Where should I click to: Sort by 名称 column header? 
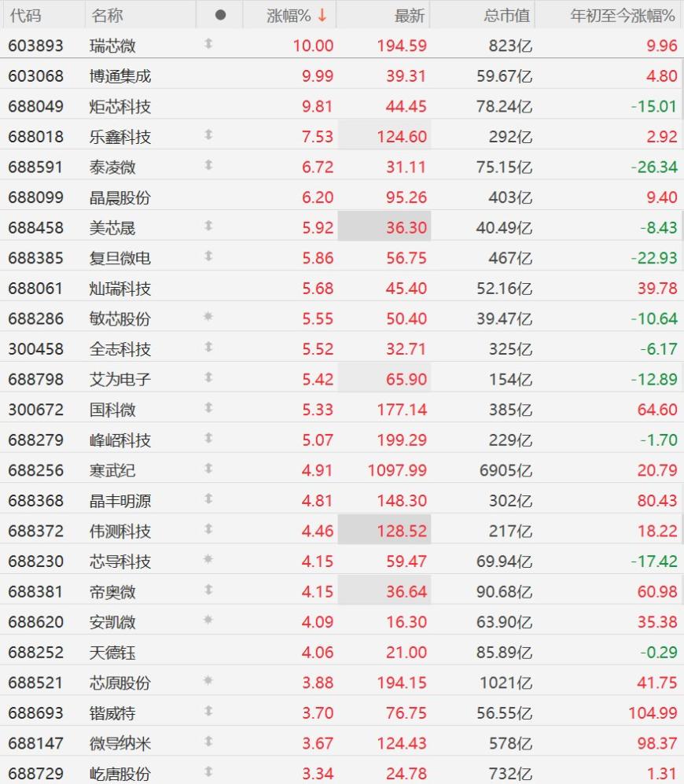(x=107, y=16)
